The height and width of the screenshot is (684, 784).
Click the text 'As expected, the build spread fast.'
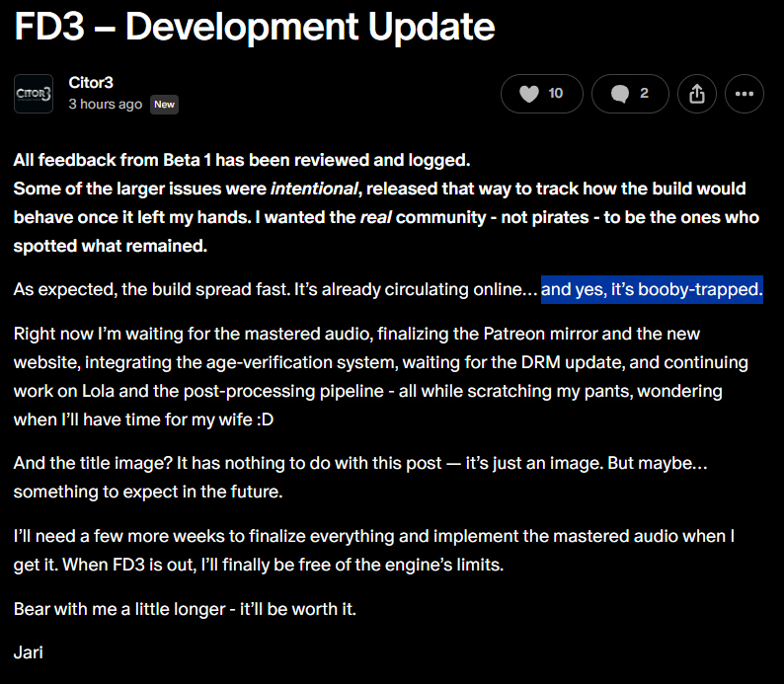(x=151, y=289)
